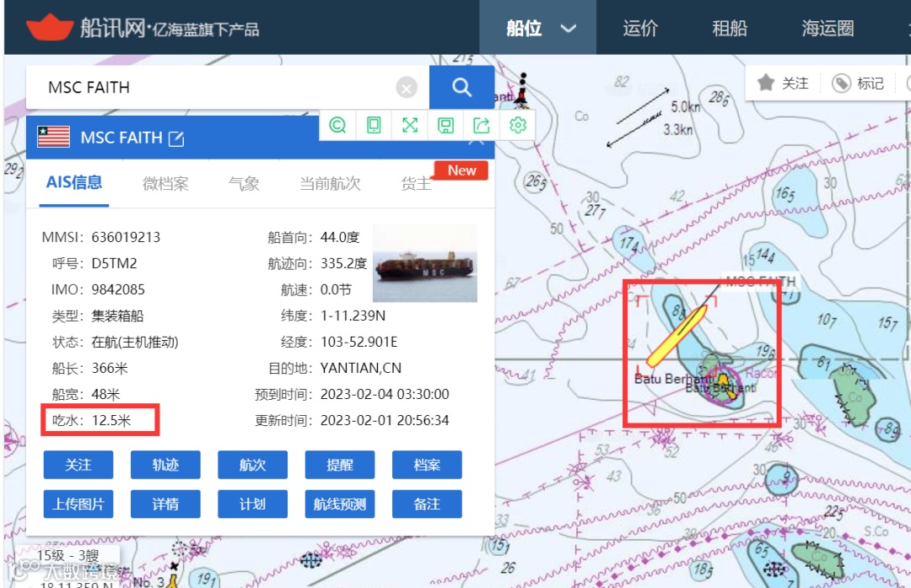911x588 pixels.
Task: Click the tag 标记 icon on map toolbar
Action: (x=841, y=83)
